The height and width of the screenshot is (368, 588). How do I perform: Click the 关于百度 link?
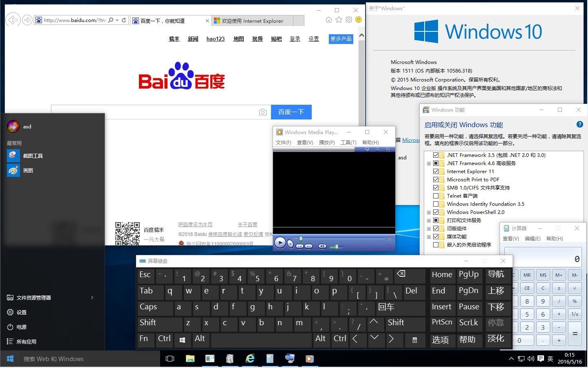tap(247, 225)
